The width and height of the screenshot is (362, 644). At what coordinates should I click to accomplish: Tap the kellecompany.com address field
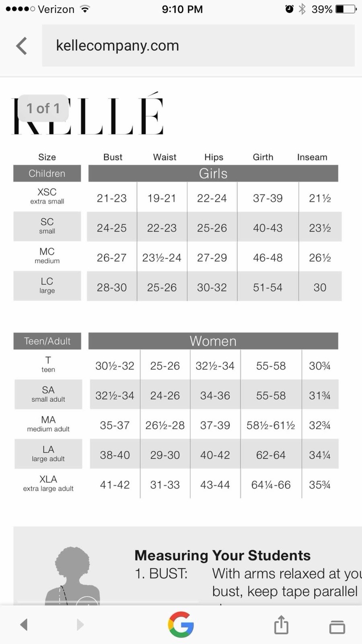198,45
